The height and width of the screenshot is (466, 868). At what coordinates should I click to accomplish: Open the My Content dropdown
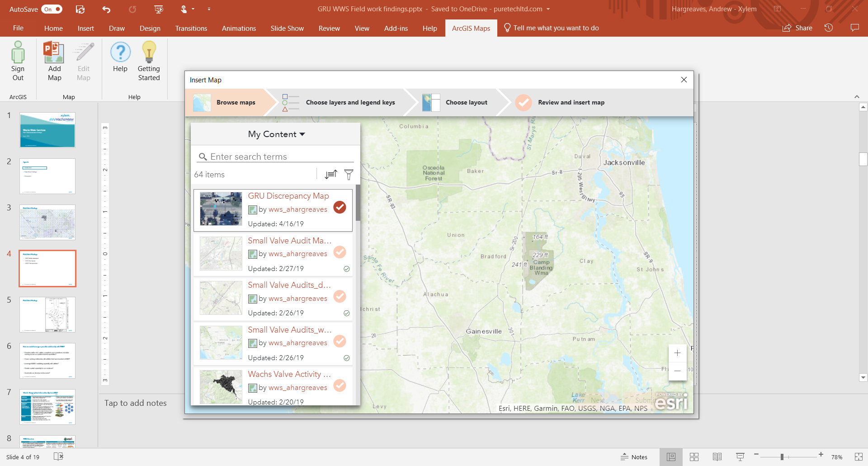(276, 134)
